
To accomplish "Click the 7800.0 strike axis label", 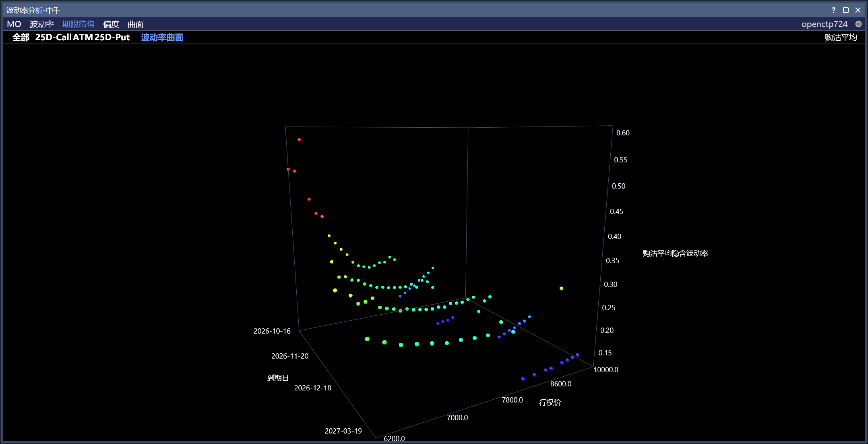I will (x=512, y=400).
